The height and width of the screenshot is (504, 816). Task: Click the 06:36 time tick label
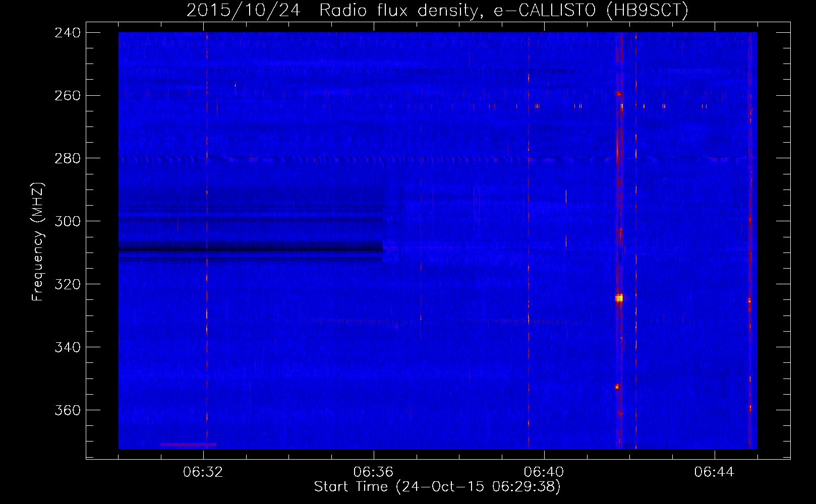pyautogui.click(x=373, y=472)
